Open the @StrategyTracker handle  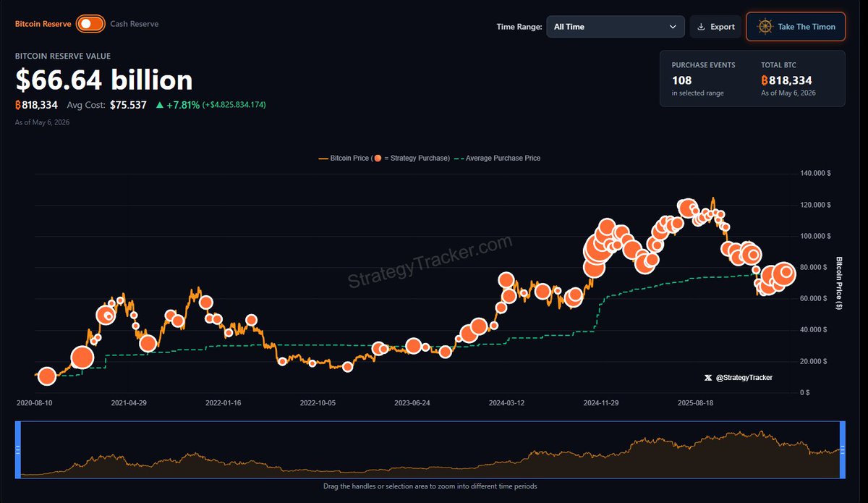(744, 378)
